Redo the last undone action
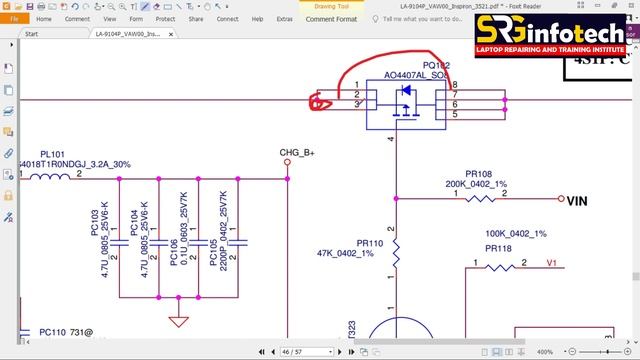The image size is (640, 360). pyautogui.click(x=86, y=7)
